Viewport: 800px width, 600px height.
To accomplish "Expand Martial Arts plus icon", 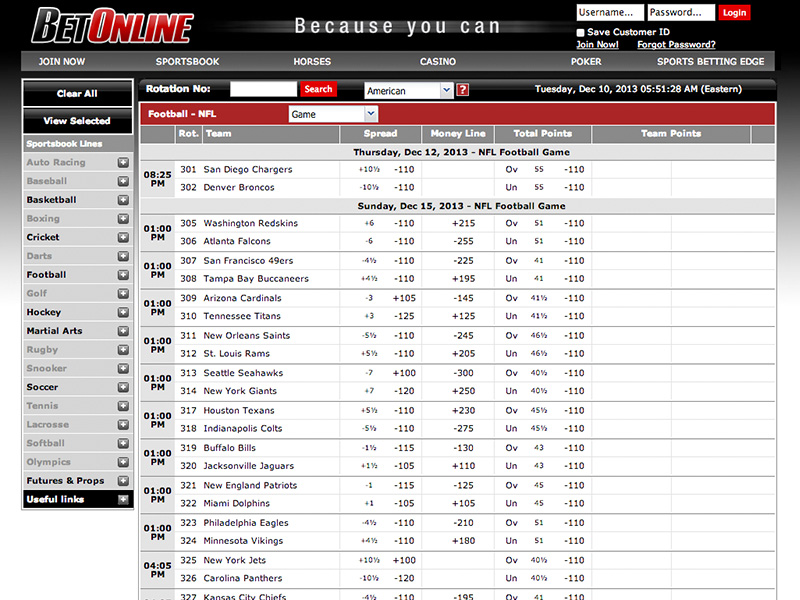I will [x=123, y=331].
